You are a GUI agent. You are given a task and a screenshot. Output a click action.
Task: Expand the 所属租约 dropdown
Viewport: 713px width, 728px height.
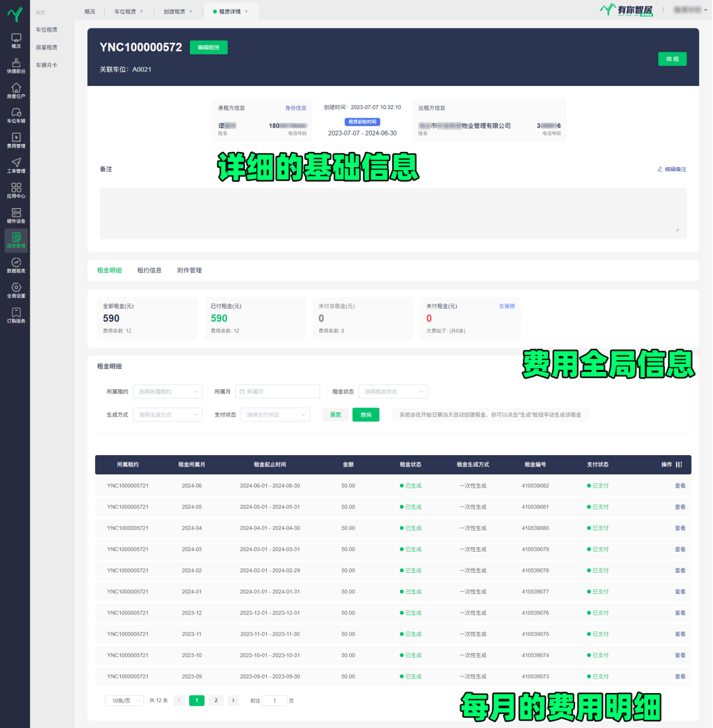(x=168, y=392)
